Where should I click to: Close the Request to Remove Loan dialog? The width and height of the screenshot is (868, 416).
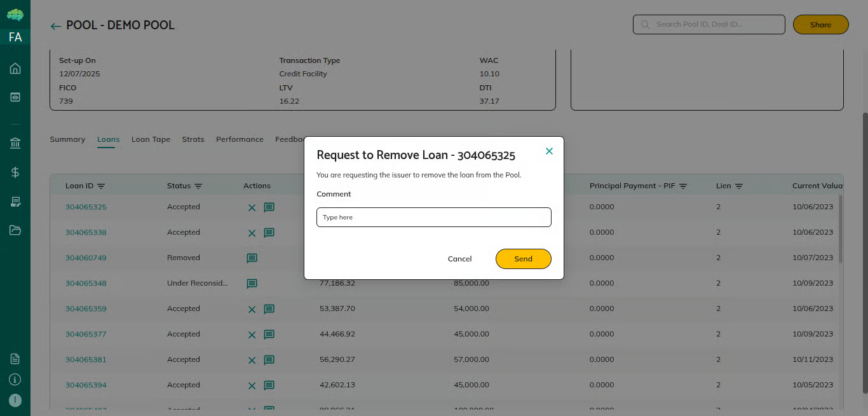pos(549,151)
